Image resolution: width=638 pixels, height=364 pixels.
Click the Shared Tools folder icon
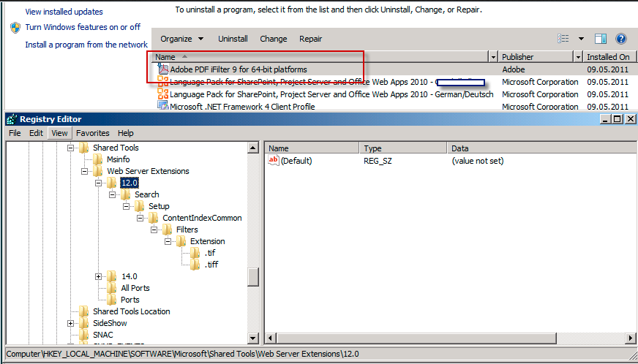coord(83,148)
